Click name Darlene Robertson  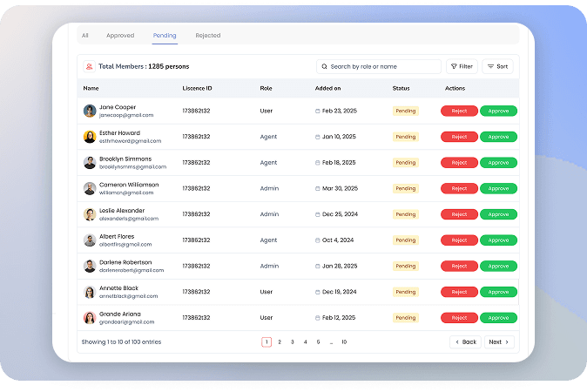[125, 262]
